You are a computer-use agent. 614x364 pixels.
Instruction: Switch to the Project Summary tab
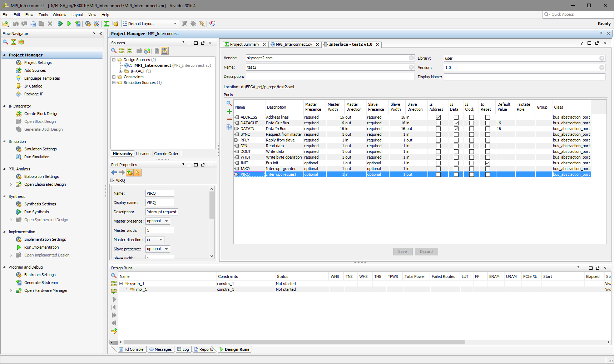(244, 44)
